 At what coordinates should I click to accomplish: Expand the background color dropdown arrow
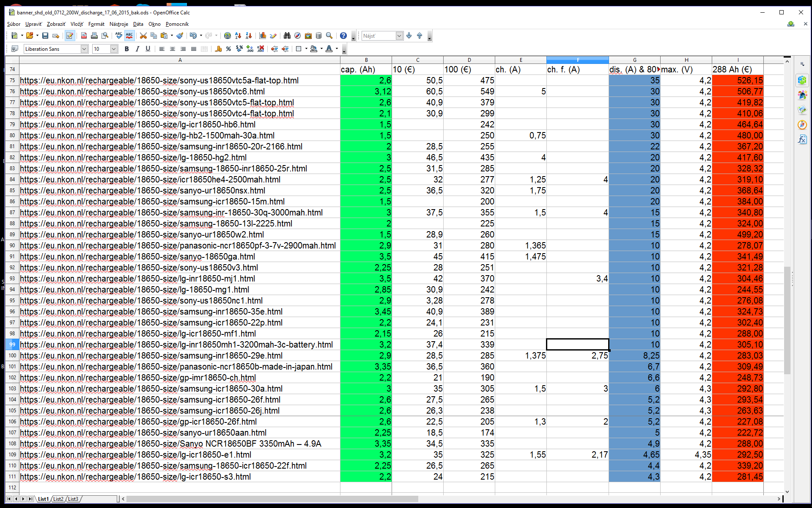click(321, 49)
